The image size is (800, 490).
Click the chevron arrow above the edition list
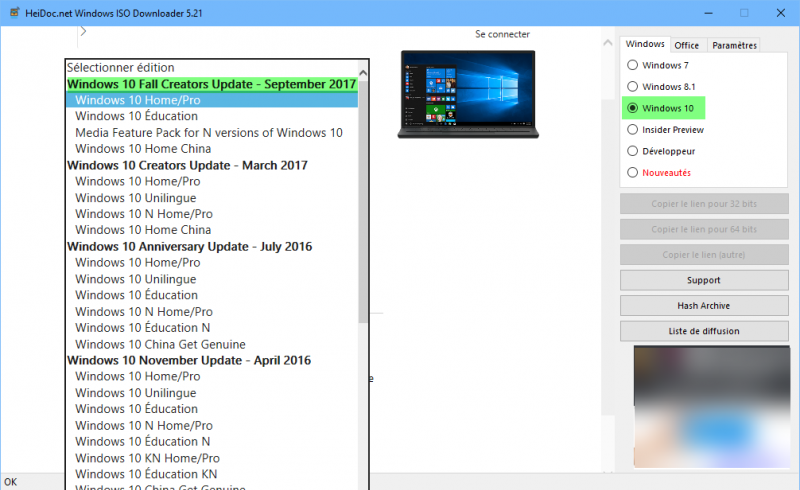tap(83, 31)
